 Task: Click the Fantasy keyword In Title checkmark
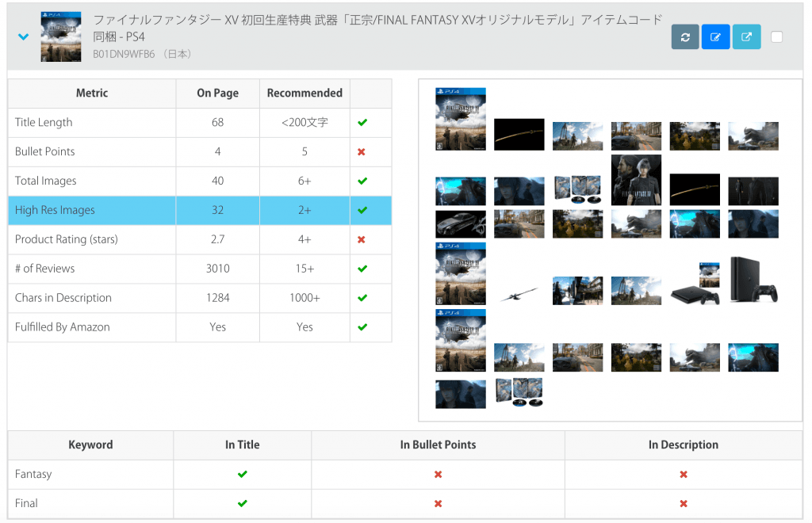point(243,475)
